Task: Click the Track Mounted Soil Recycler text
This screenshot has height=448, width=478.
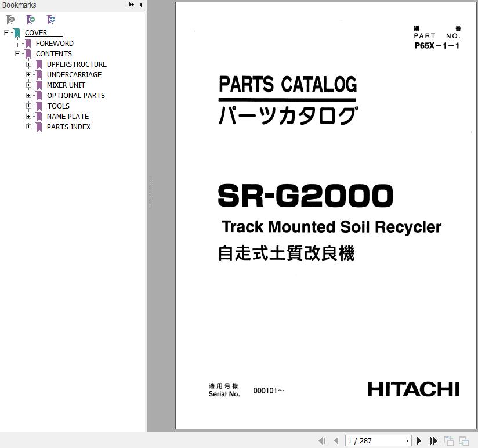Action: (x=331, y=227)
